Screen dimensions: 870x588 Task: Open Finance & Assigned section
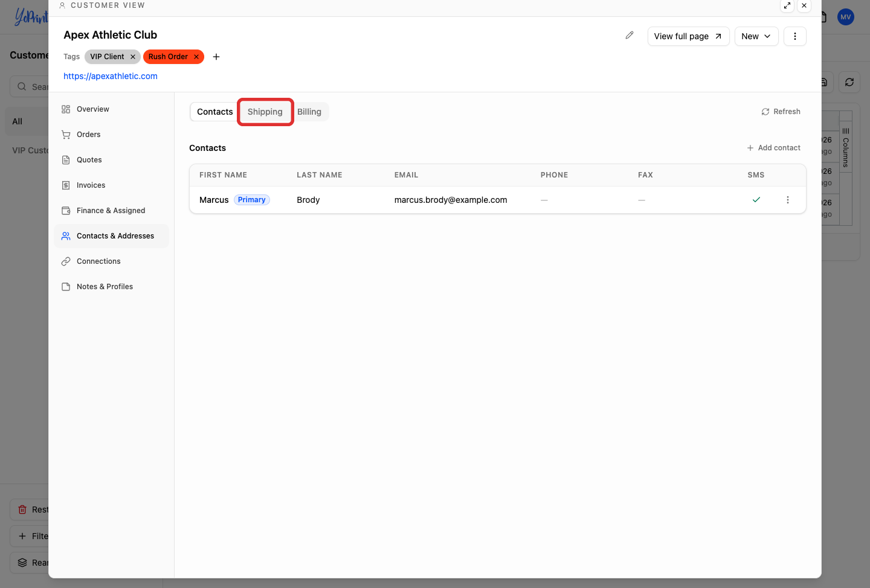pyautogui.click(x=111, y=211)
